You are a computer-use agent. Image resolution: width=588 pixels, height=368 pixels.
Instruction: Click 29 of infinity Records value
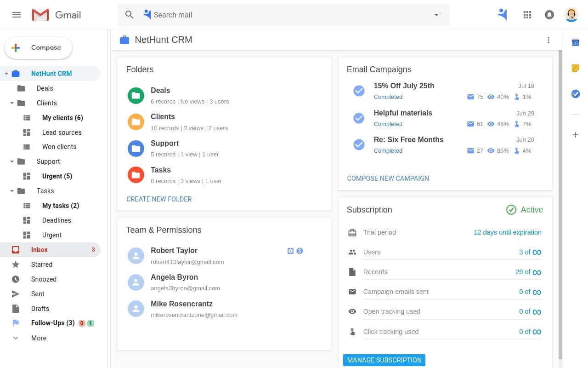coord(528,272)
